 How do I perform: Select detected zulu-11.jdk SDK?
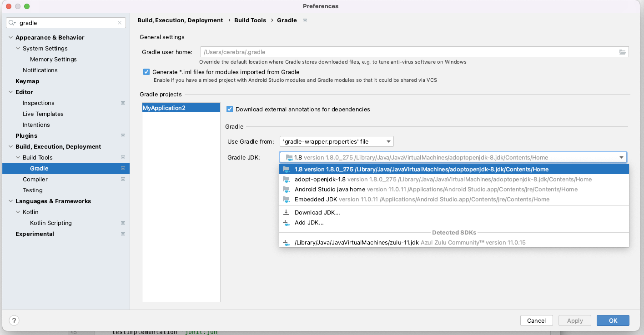pyautogui.click(x=454, y=242)
